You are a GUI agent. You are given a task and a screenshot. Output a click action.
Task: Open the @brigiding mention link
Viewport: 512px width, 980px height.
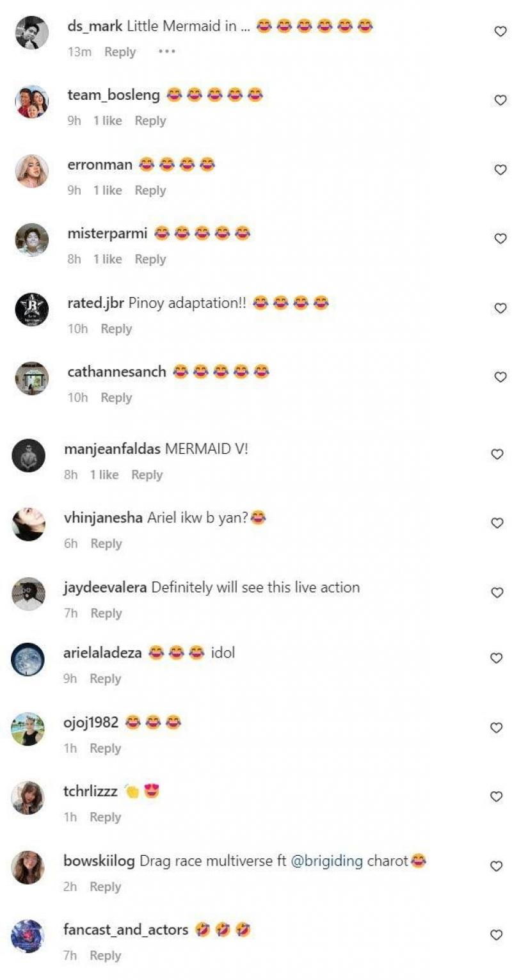(x=326, y=861)
